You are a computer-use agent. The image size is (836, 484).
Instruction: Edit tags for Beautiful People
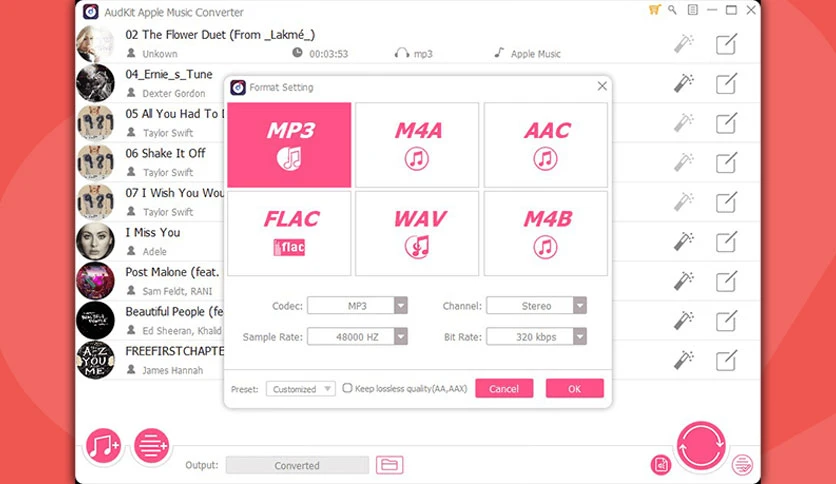tap(726, 320)
